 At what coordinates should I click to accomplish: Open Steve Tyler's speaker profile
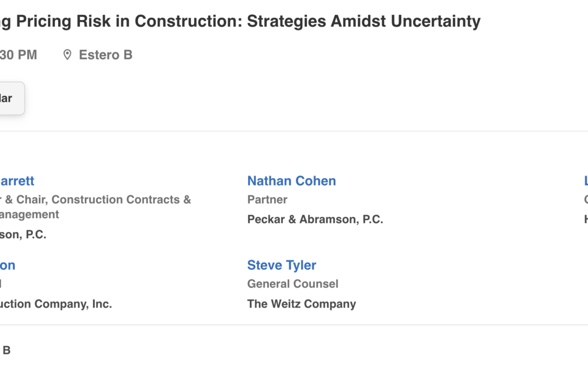pyautogui.click(x=281, y=266)
